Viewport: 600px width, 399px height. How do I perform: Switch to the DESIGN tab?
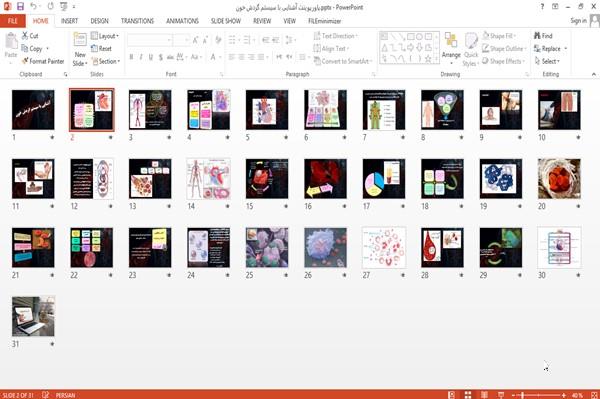coord(99,21)
